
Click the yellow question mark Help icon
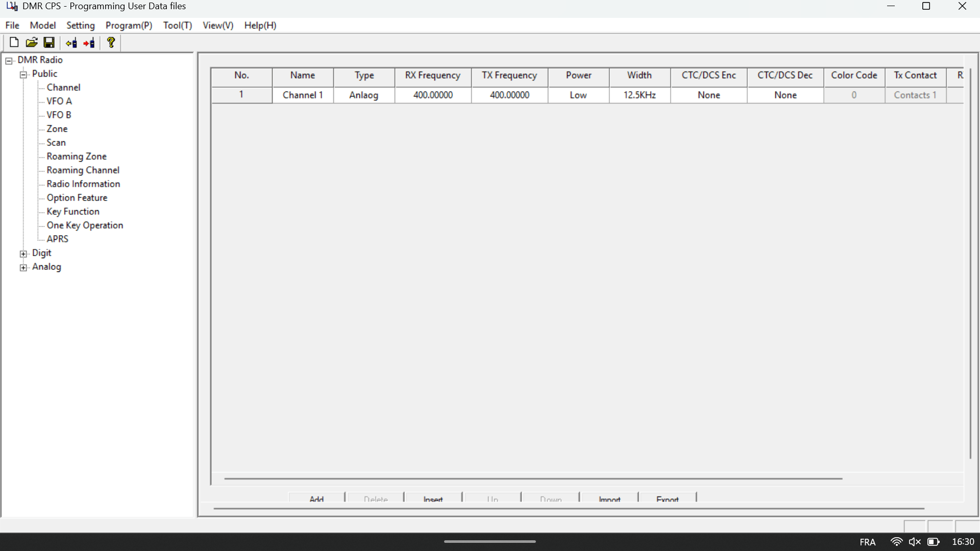(x=111, y=43)
